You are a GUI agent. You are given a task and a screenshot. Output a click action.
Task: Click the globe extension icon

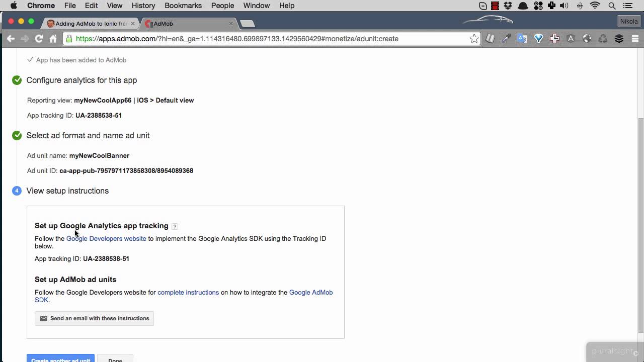click(587, 39)
